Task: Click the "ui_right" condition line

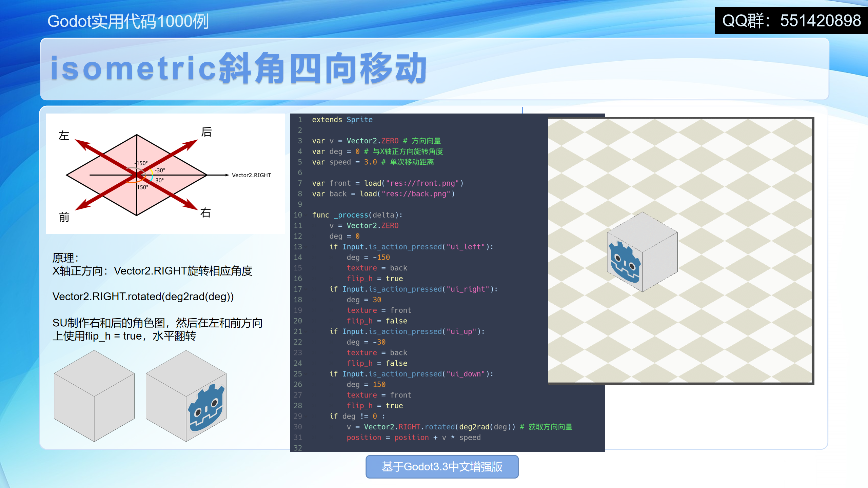Action: pos(414,289)
